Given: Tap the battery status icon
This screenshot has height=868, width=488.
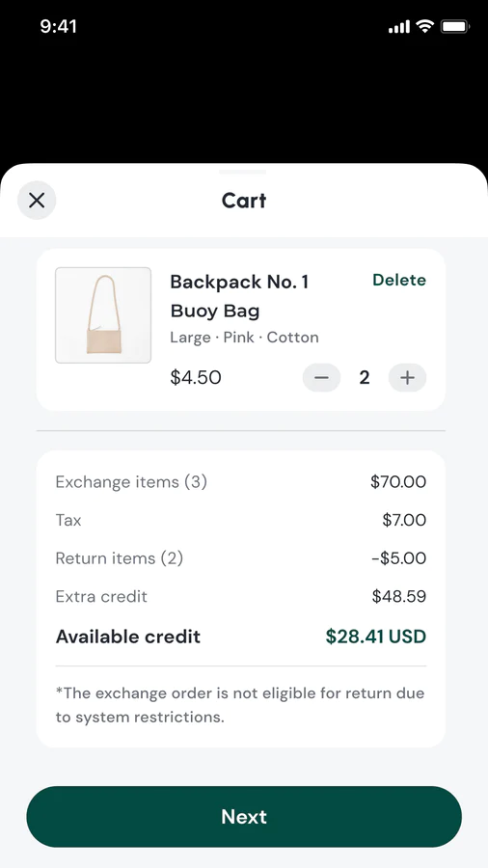Looking at the screenshot, I should (455, 26).
